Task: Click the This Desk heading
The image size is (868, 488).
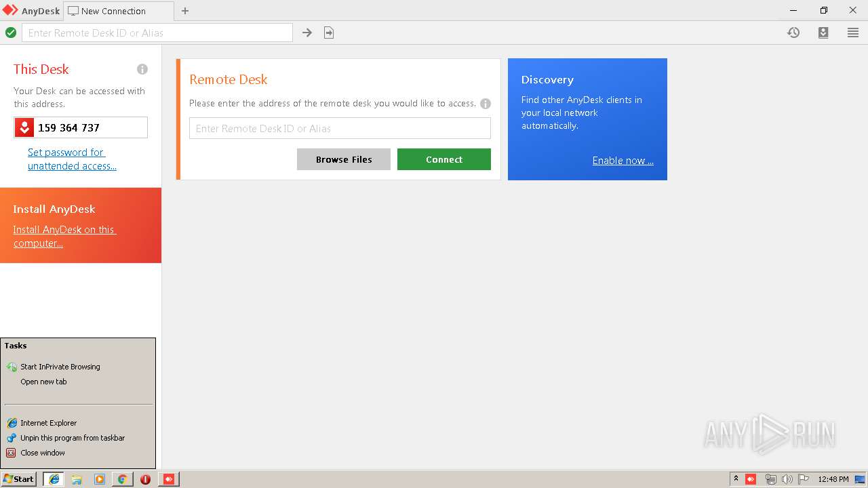Action: (41, 69)
